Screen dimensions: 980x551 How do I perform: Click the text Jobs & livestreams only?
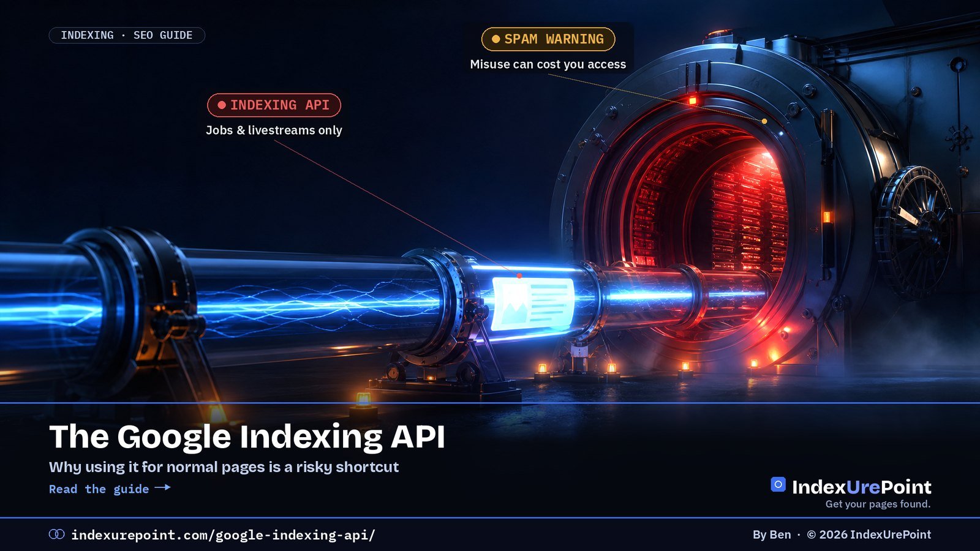tap(274, 130)
